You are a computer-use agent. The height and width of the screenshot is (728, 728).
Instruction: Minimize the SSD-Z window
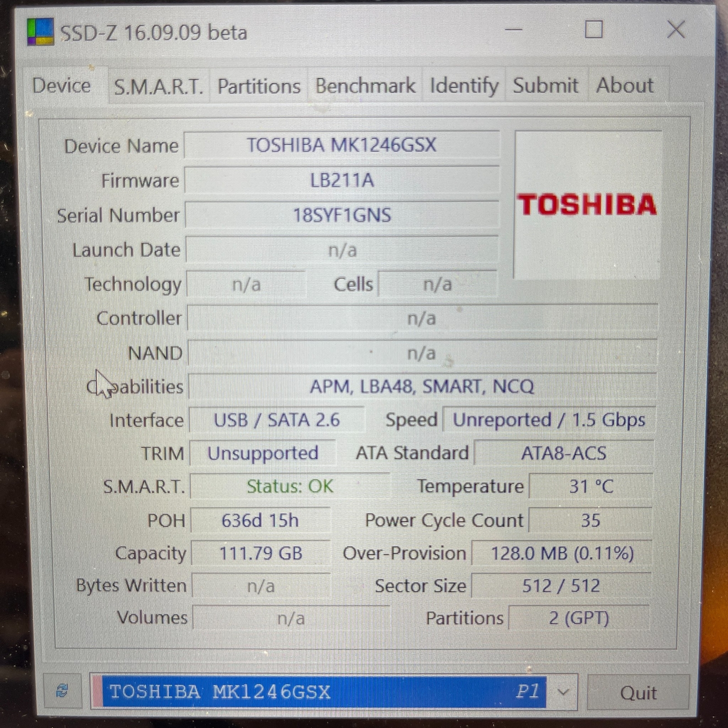514,30
